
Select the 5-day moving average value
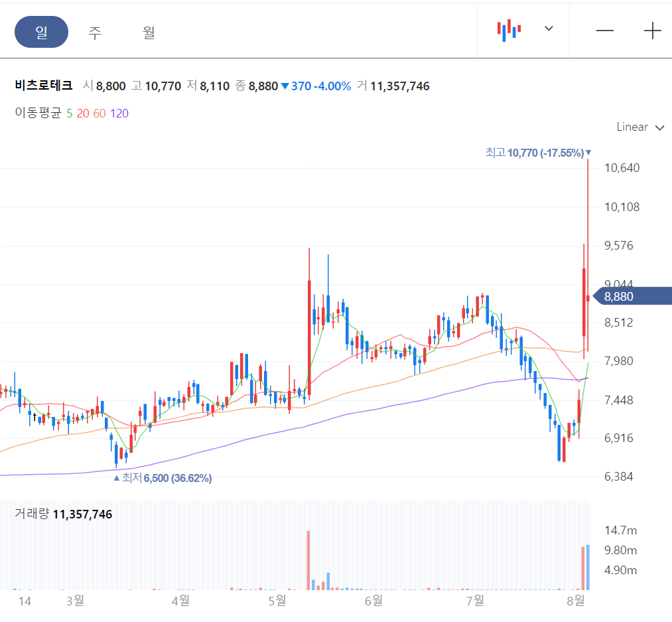pos(70,114)
